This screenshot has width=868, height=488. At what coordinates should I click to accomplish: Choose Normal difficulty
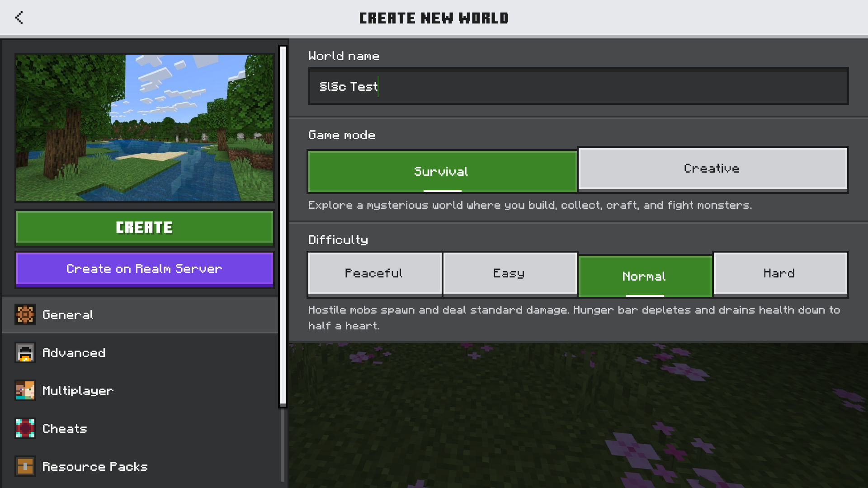click(644, 276)
